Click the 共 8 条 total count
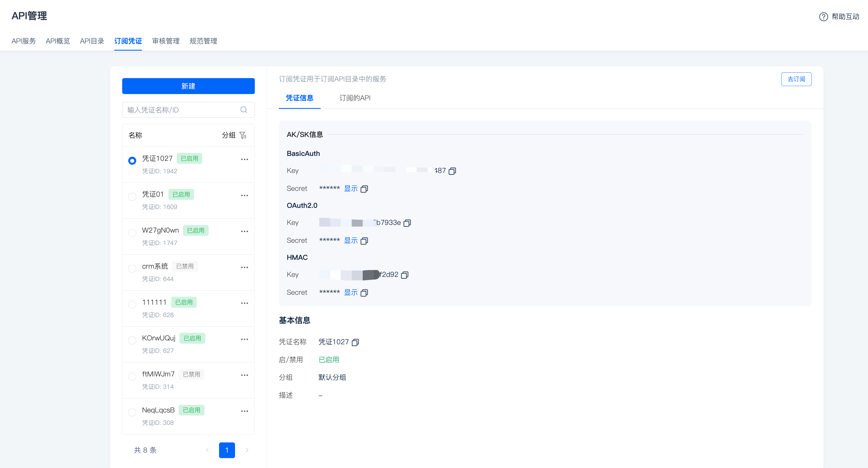The height and width of the screenshot is (468, 868). point(145,450)
